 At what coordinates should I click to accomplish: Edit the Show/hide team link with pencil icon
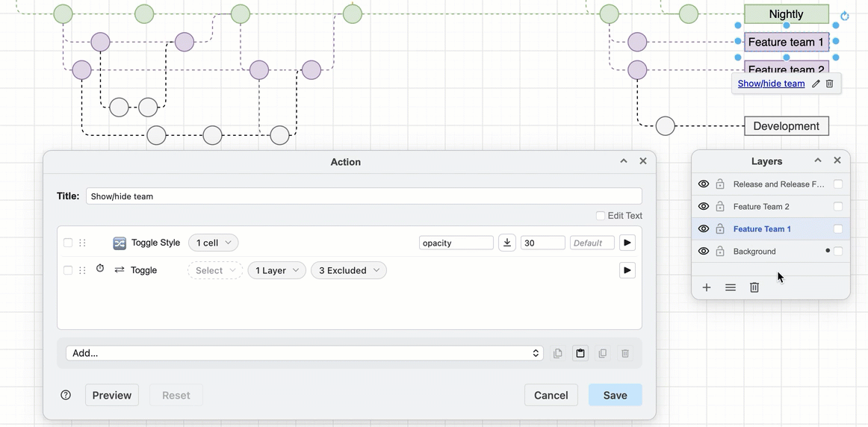(816, 84)
